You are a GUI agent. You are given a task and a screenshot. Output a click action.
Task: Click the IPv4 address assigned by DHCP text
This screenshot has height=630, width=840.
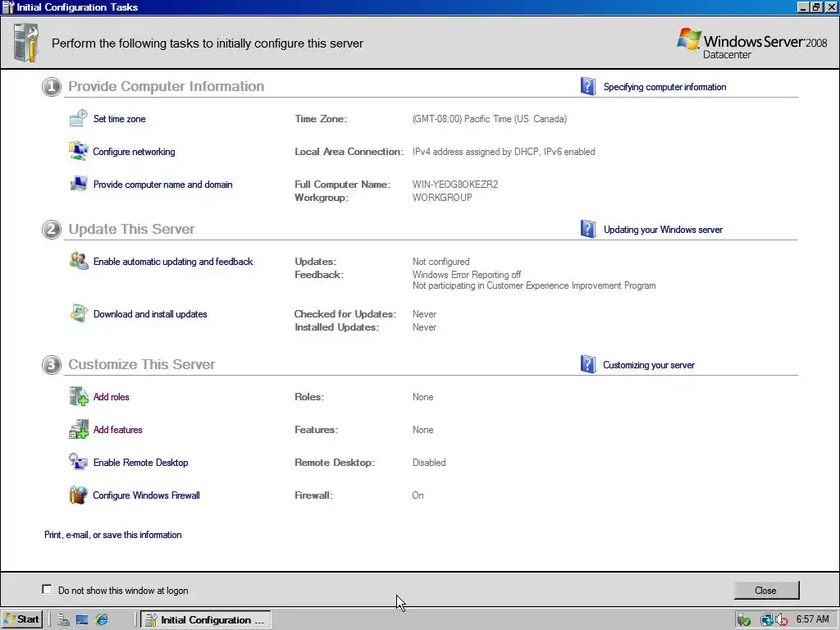(x=504, y=152)
